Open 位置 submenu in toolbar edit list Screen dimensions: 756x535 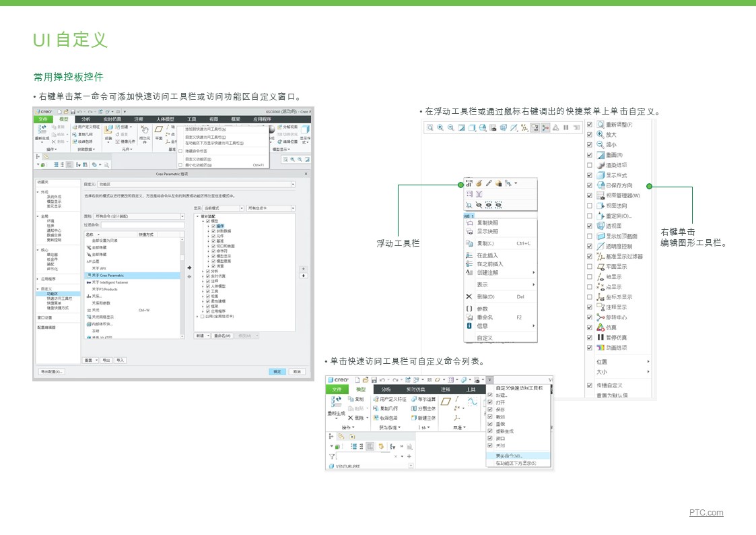622,361
